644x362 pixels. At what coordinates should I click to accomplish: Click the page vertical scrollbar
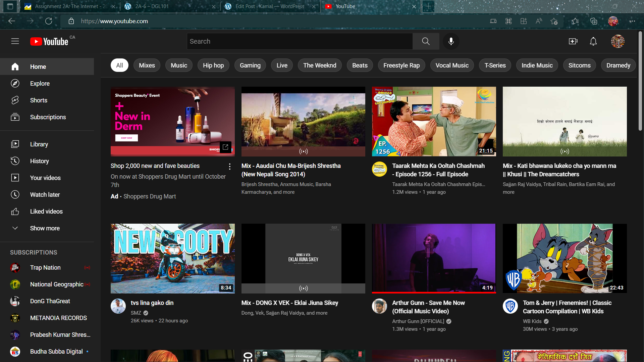click(x=640, y=81)
